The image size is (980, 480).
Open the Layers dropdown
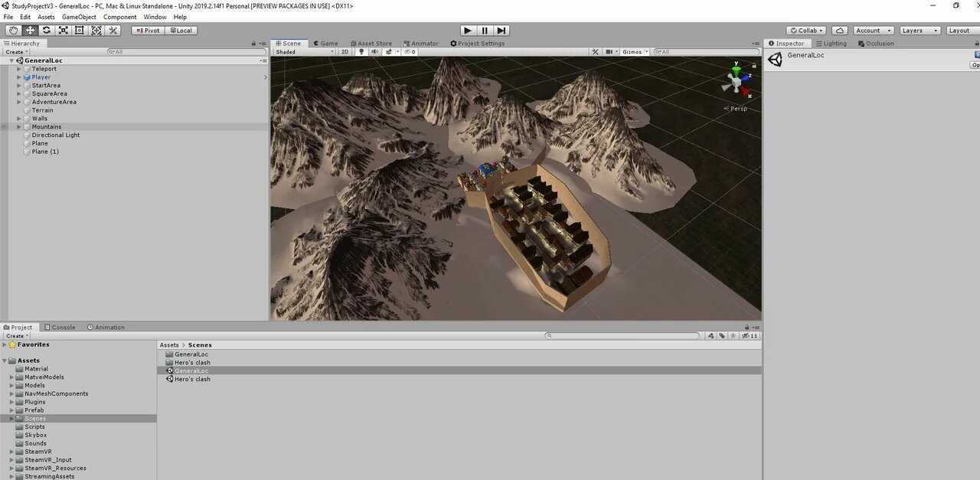(x=919, y=31)
